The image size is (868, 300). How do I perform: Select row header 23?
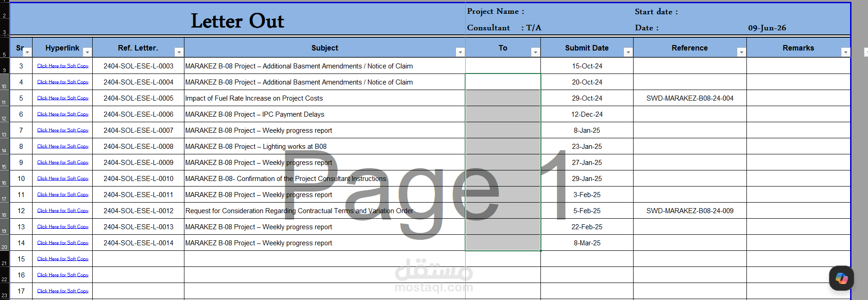[4, 291]
